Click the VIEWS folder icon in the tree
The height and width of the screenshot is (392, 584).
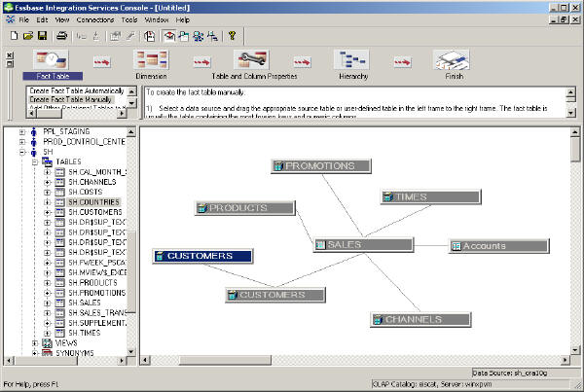click(x=47, y=342)
